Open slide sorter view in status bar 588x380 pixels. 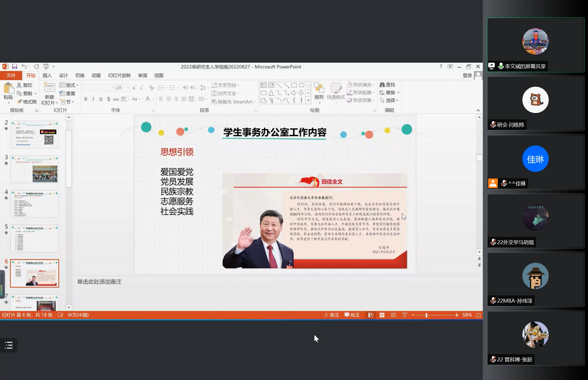pos(382,315)
